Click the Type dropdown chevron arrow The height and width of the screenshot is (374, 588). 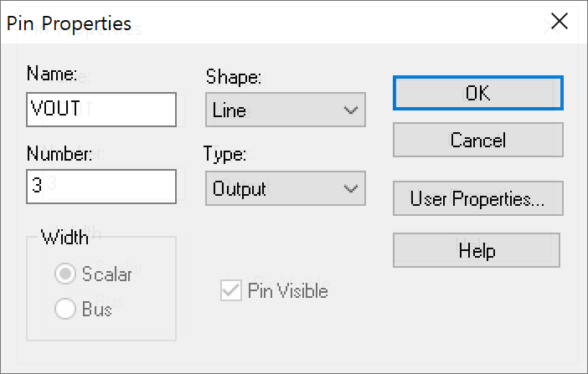tap(350, 188)
